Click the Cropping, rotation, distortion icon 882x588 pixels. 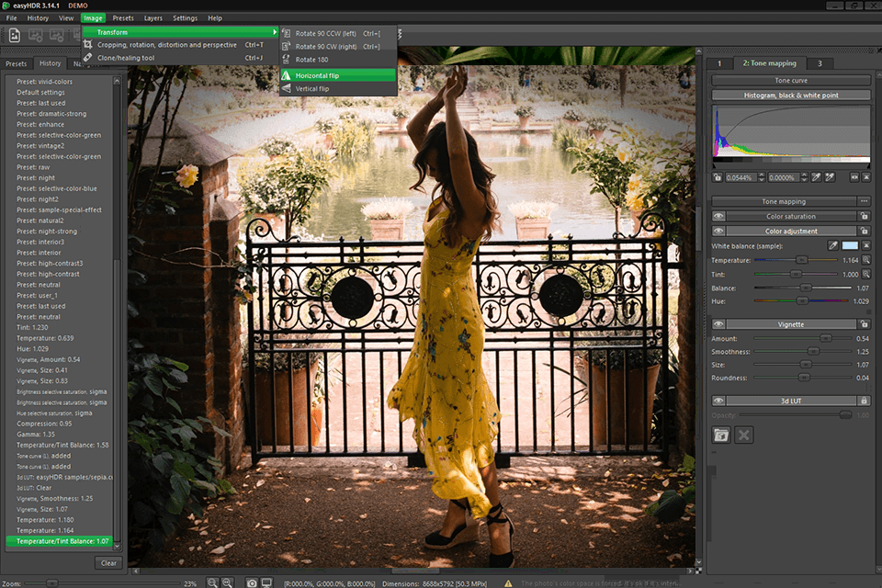(90, 45)
